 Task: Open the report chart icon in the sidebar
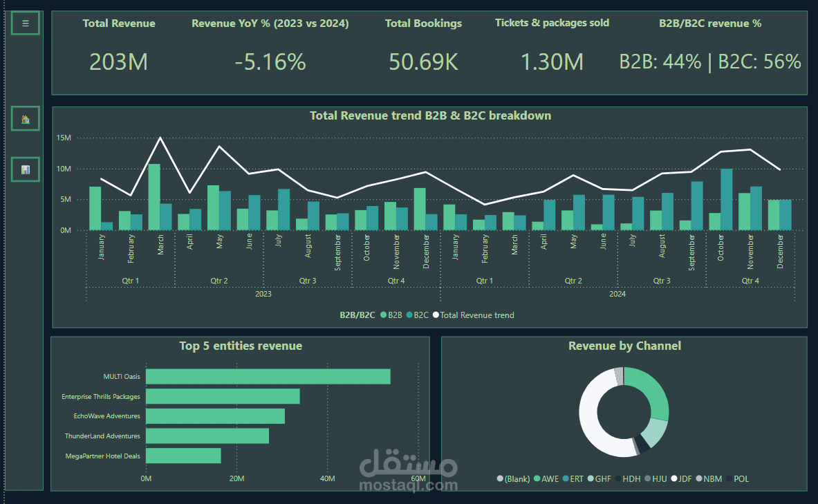pyautogui.click(x=25, y=169)
